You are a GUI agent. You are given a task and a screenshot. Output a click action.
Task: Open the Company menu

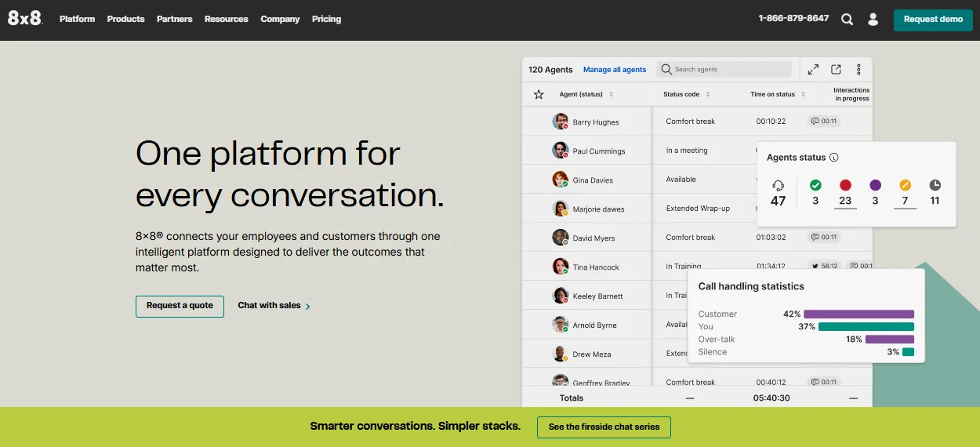pyautogui.click(x=280, y=19)
